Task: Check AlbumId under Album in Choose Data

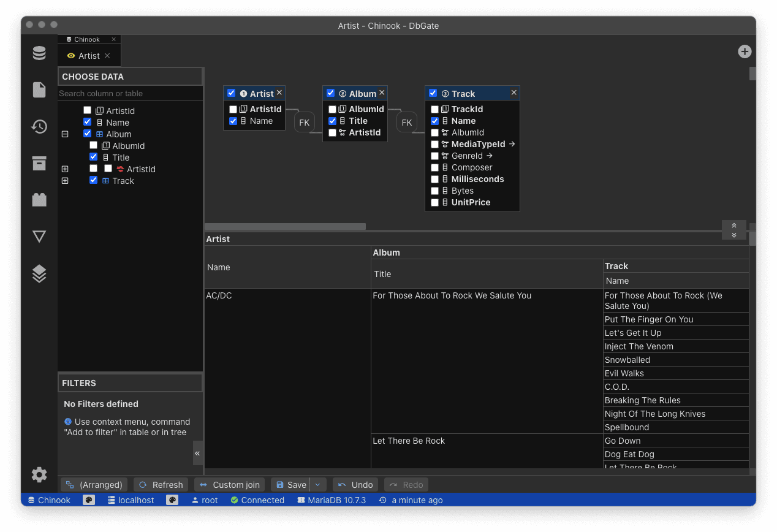Action: (94, 145)
